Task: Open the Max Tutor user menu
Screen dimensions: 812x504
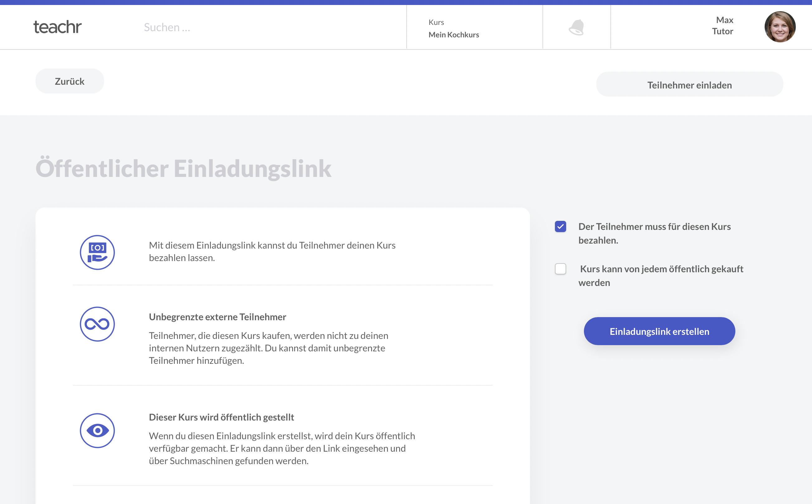Action: [x=722, y=26]
